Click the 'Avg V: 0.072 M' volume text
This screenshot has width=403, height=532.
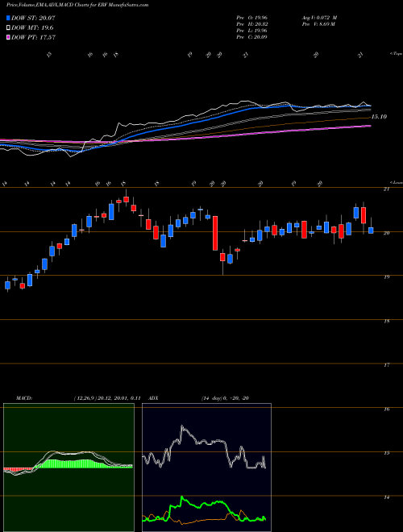click(319, 18)
